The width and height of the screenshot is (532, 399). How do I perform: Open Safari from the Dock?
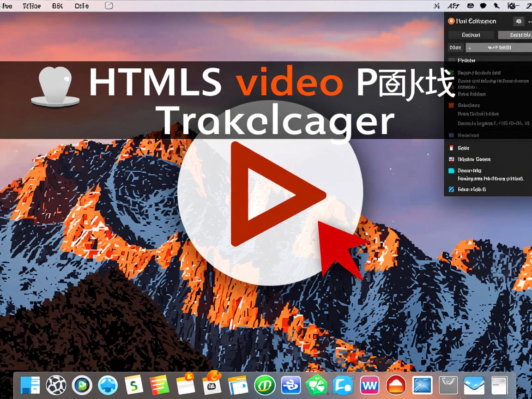[x=107, y=385]
